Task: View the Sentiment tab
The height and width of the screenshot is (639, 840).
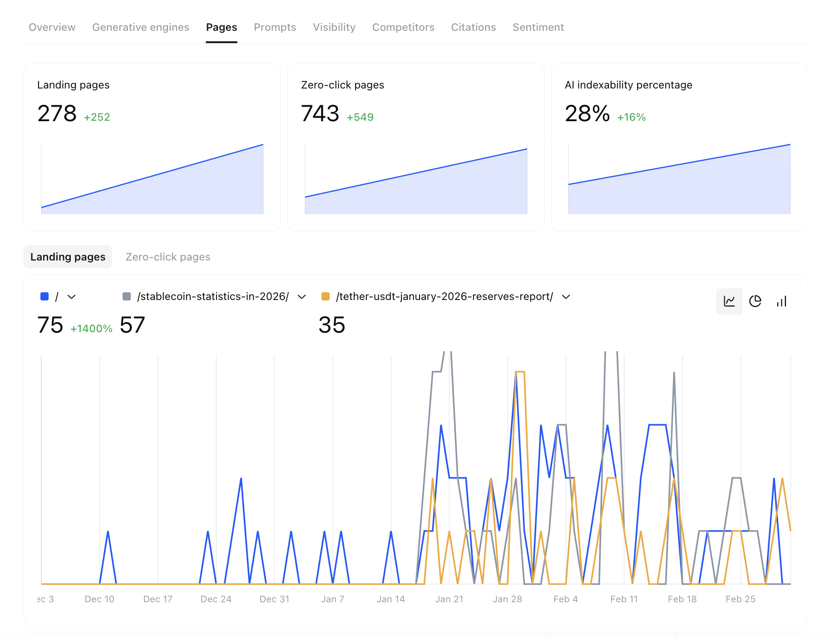Action: [x=539, y=27]
